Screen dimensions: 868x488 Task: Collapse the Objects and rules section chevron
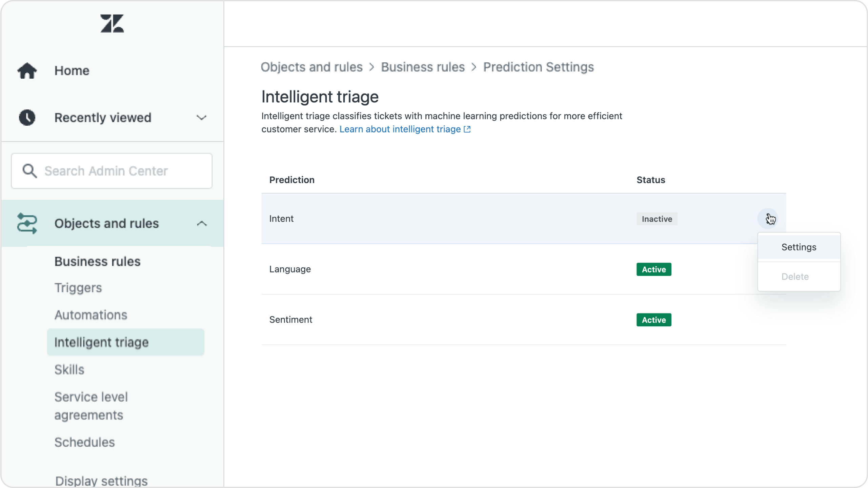coord(202,223)
